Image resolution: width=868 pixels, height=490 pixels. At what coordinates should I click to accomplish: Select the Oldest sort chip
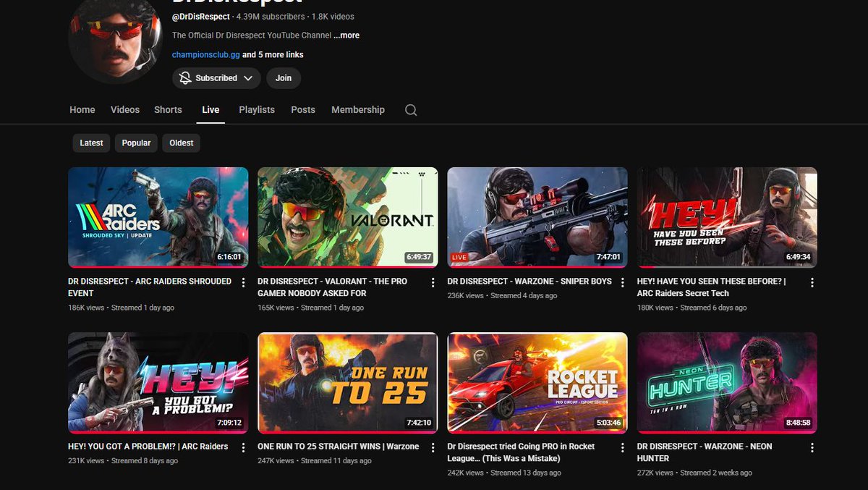point(181,143)
